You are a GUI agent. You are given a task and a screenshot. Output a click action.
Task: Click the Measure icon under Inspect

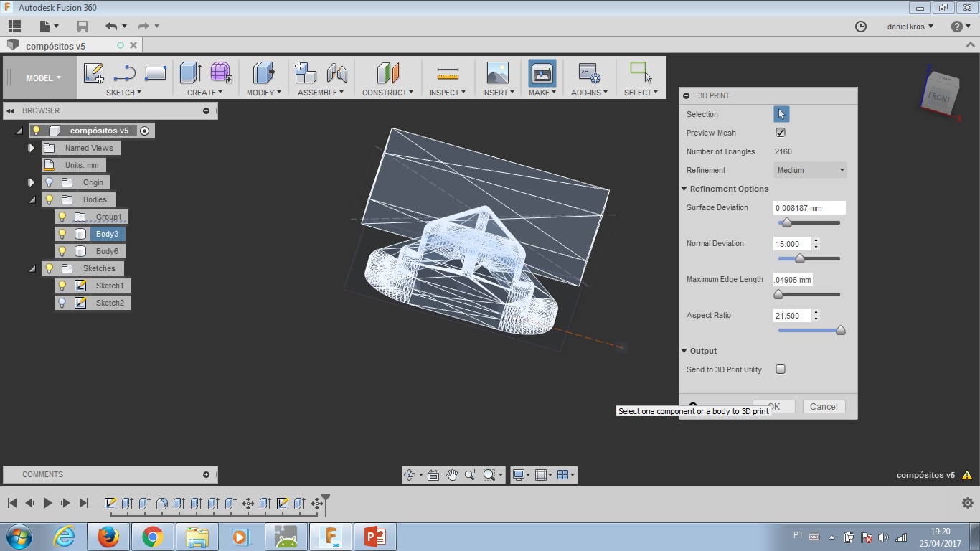(447, 73)
